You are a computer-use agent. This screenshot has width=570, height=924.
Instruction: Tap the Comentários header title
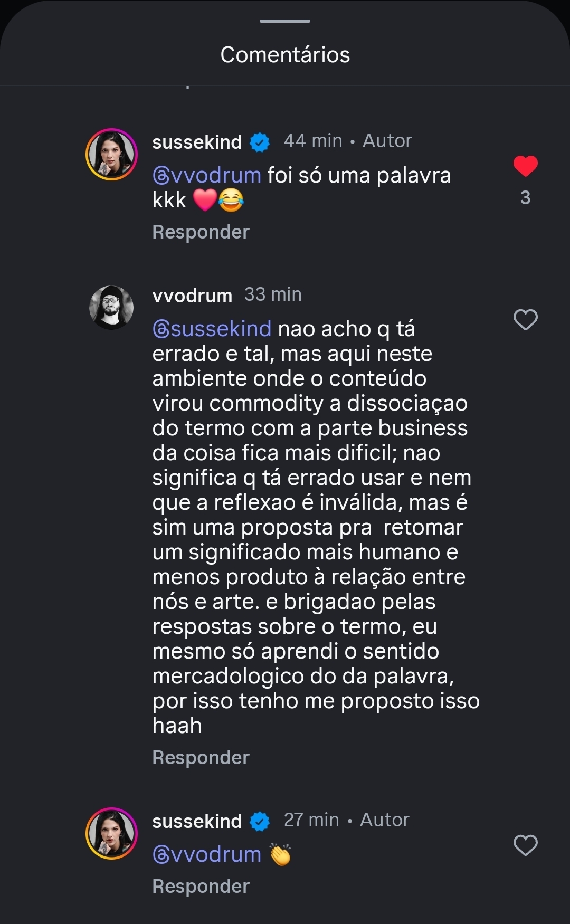tap(285, 55)
